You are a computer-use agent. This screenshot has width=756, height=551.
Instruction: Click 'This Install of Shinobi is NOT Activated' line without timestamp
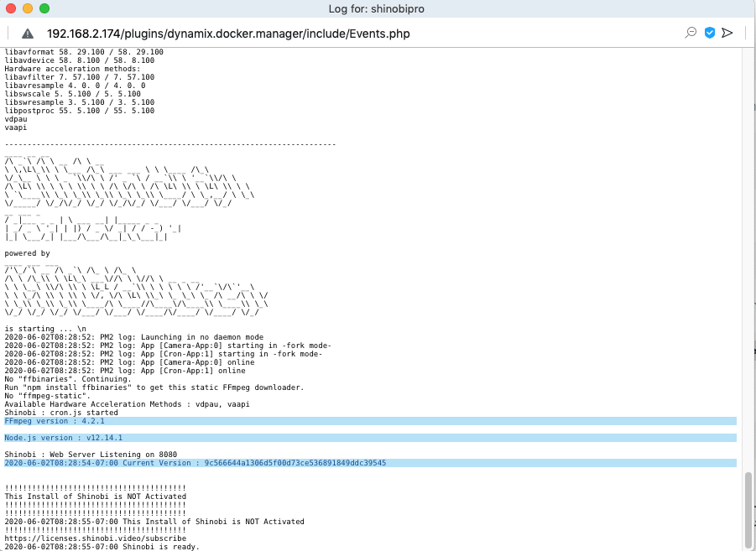pos(96,496)
